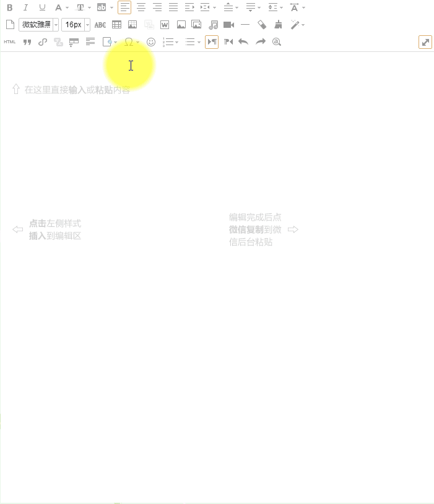The image size is (434, 504).
Task: Click the paragraph spacing-after icon
Action: tap(251, 7)
